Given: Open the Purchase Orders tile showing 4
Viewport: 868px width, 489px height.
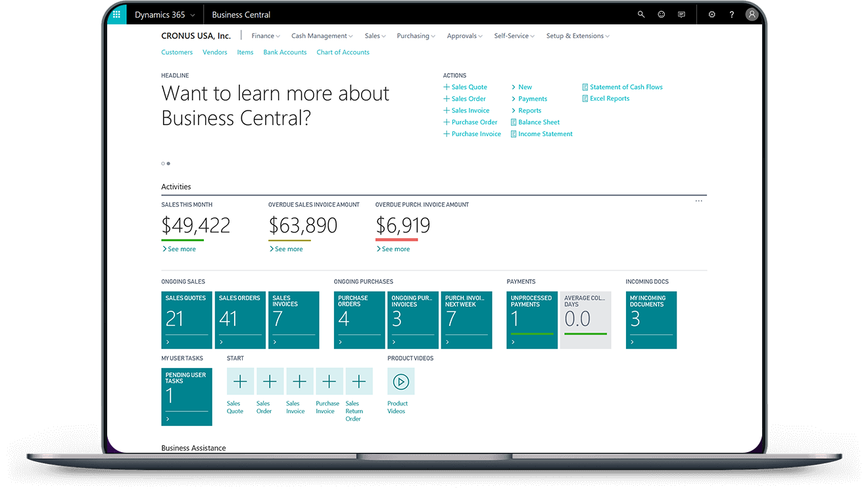Looking at the screenshot, I should (x=360, y=320).
